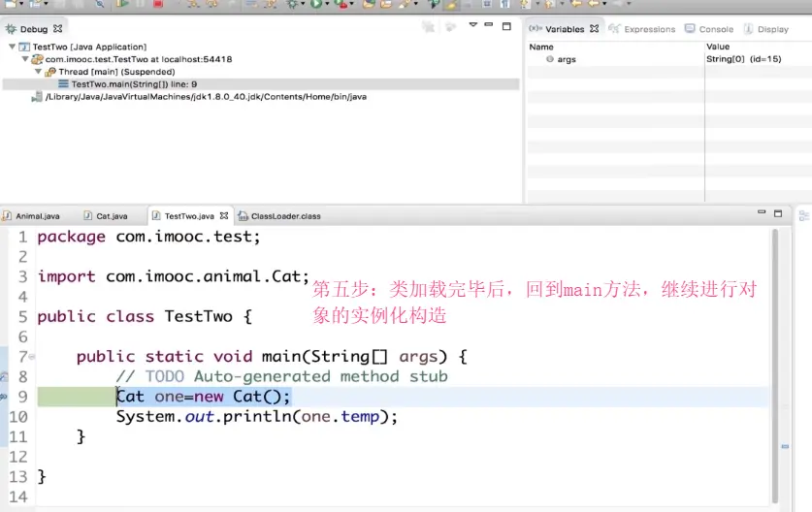Open the Debug view menu triangle
Viewport: 812px width, 512px height.
(x=472, y=25)
